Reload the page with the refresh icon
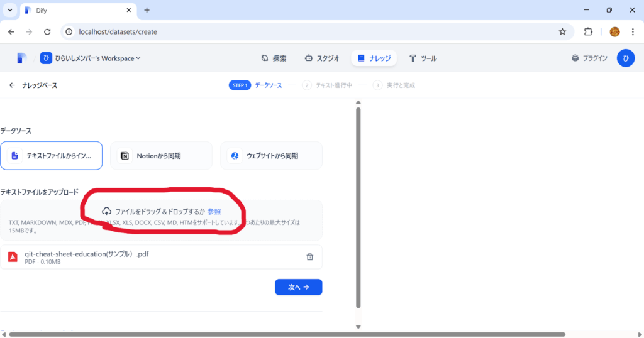This screenshot has height=338, width=644. coord(47,31)
